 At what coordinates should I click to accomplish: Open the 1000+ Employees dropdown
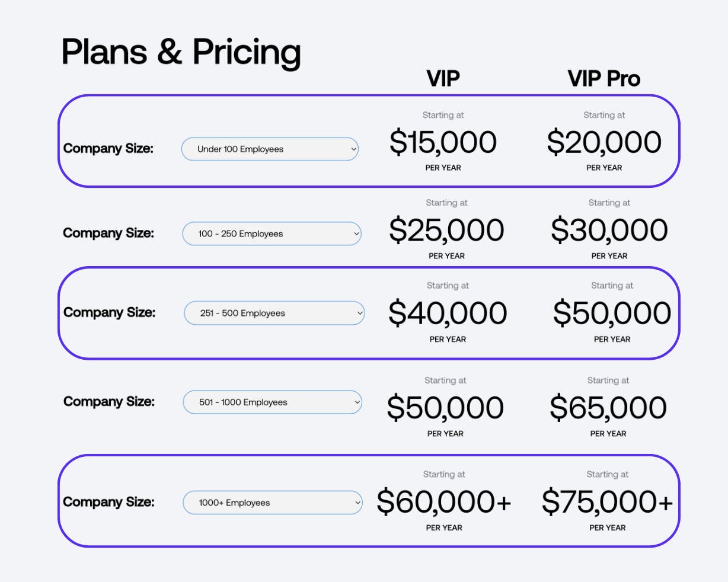(272, 503)
